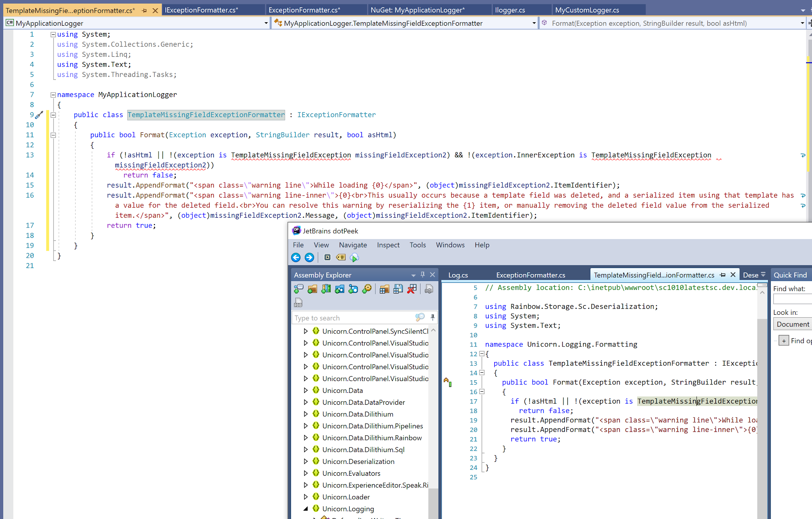Switch to IExceptionFormatter.cs tab

point(213,10)
